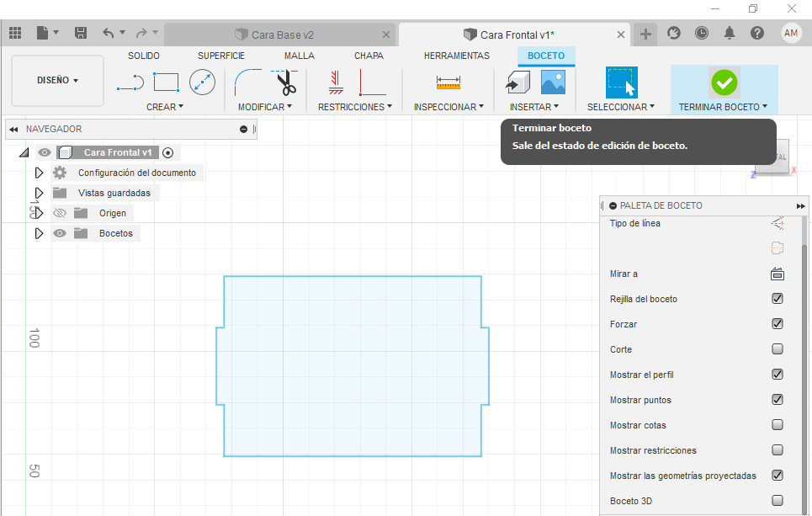Viewport: 812px width, 516px height.
Task: Switch to the HERRAMIENTAS tab
Action: click(457, 56)
